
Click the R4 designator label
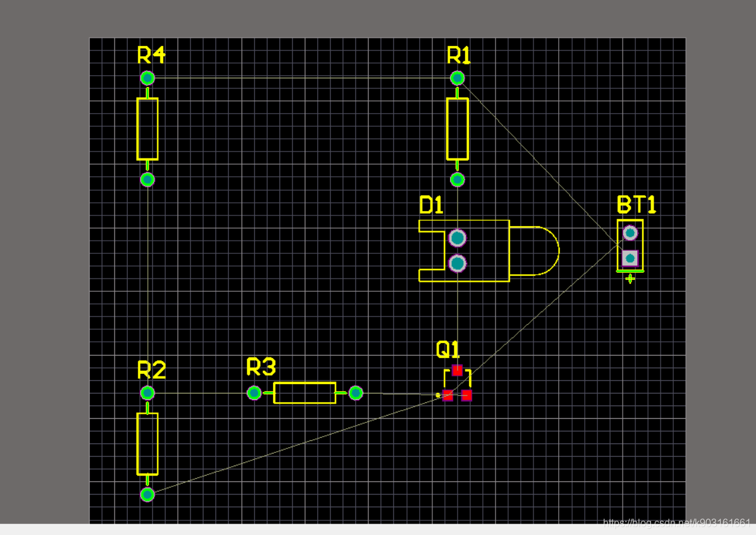(151, 56)
